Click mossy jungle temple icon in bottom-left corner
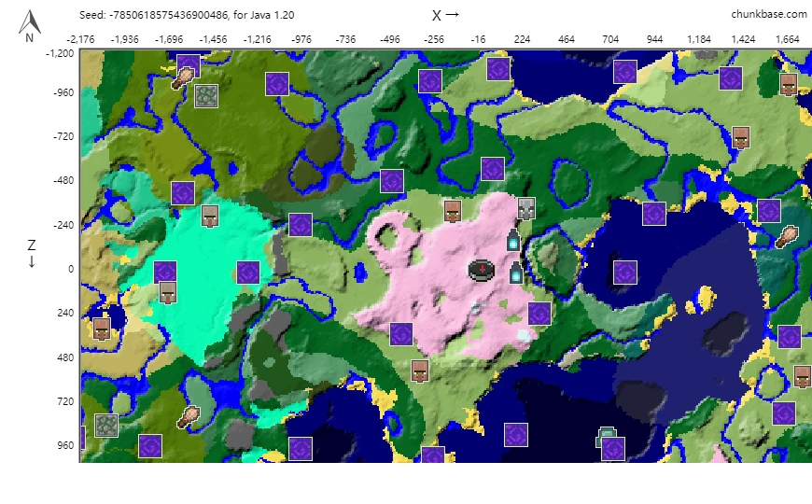Screen dimensions: 812x504 pyautogui.click(x=106, y=426)
